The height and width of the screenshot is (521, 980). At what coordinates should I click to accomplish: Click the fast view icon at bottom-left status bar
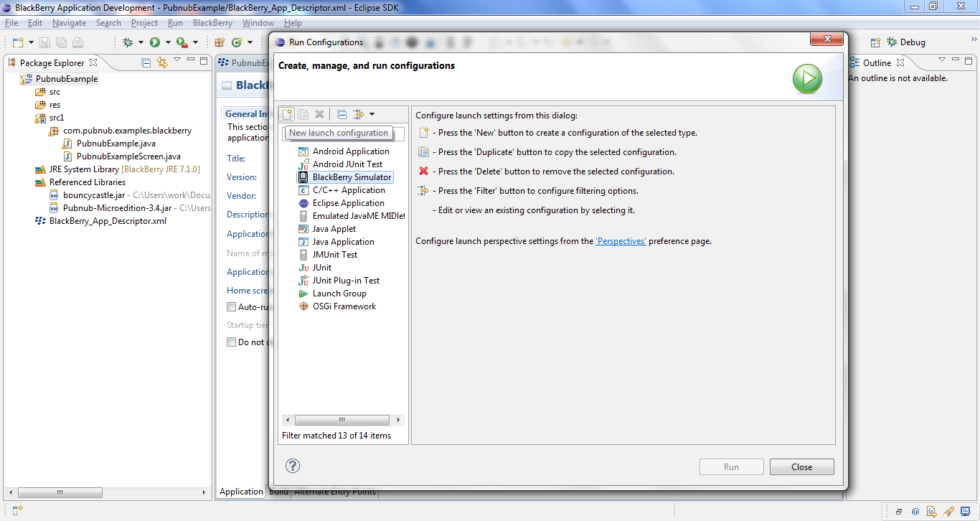click(17, 510)
